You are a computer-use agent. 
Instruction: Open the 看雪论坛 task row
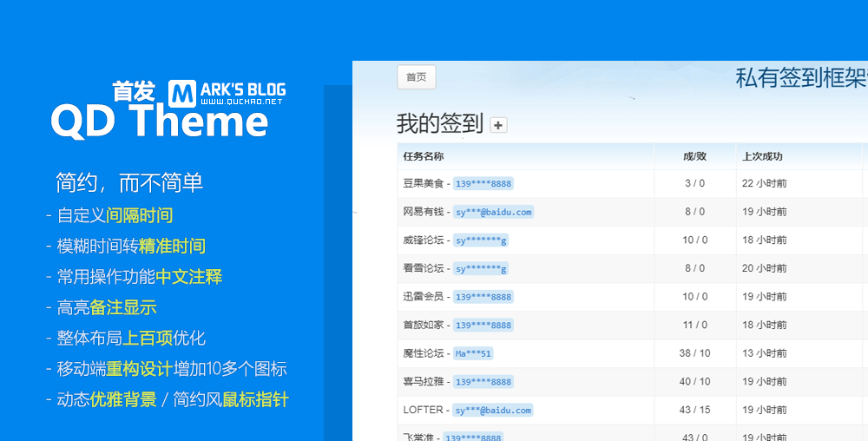click(632, 268)
